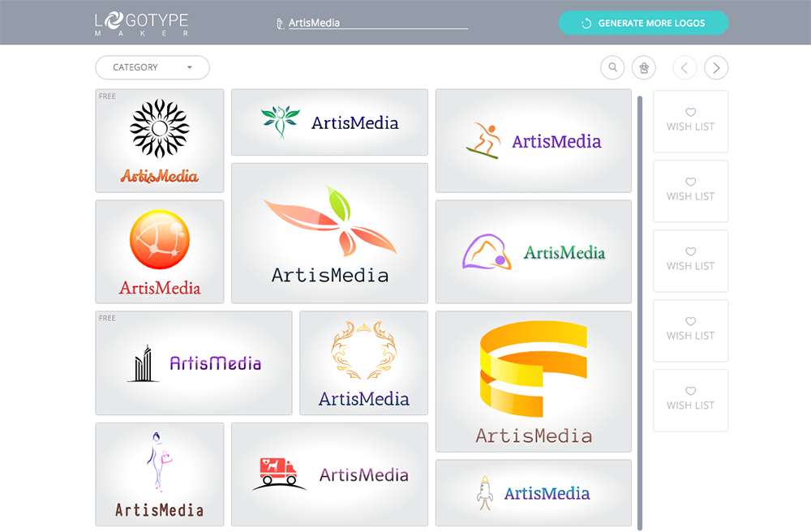The width and height of the screenshot is (811, 532).
Task: Click the magnifier search icon
Action: (612, 68)
